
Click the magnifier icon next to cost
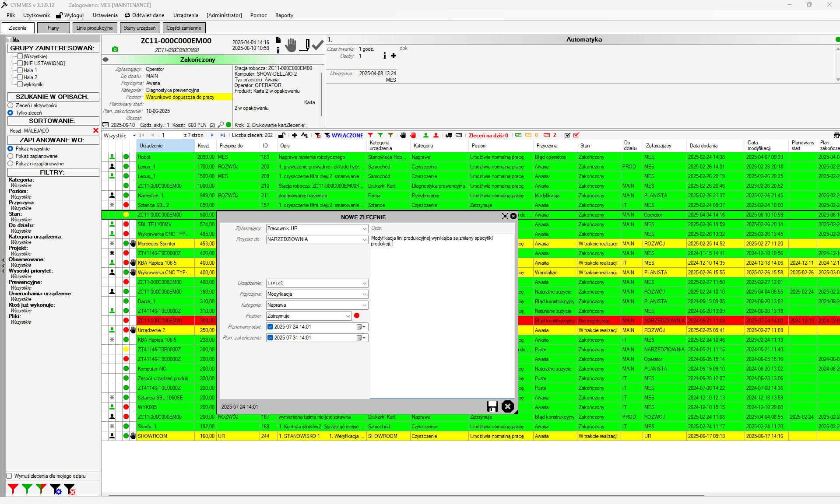[221, 125]
